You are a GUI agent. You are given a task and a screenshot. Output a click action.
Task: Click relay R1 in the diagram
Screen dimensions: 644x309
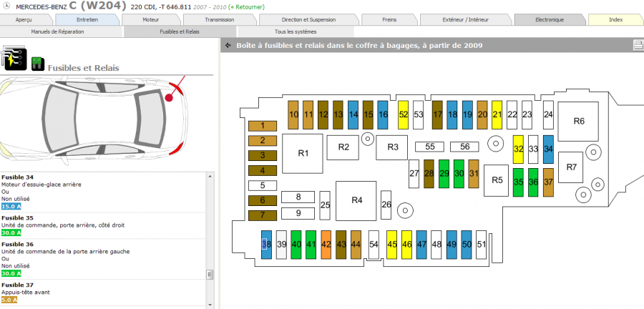[303, 153]
